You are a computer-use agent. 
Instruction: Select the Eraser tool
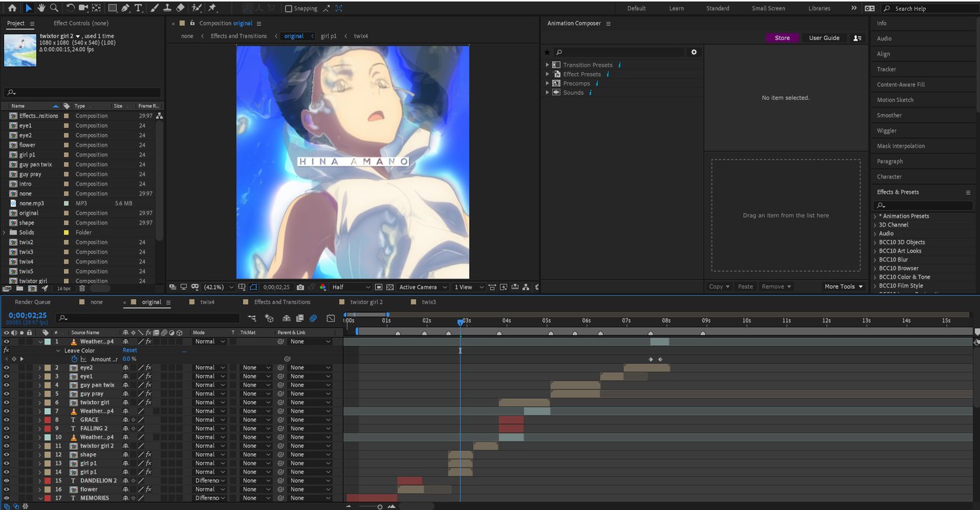180,8
